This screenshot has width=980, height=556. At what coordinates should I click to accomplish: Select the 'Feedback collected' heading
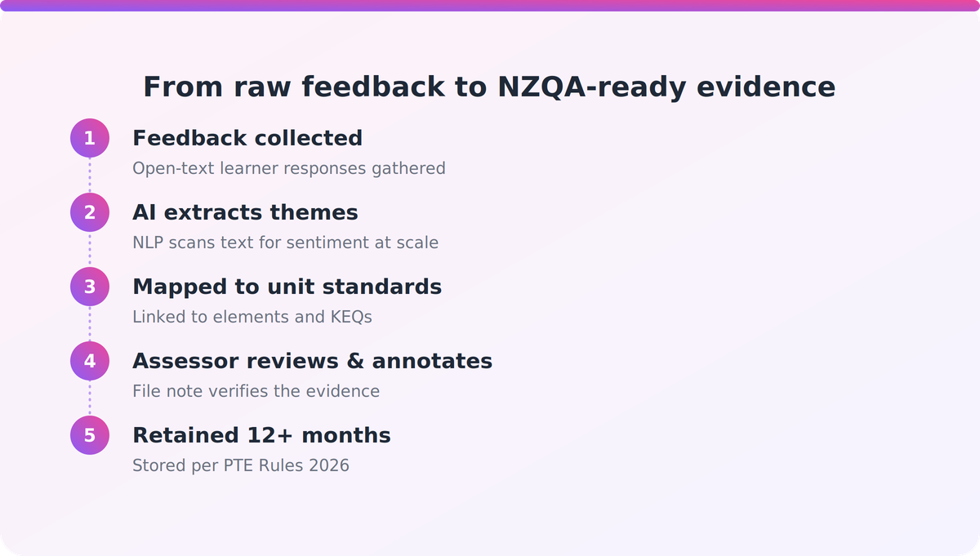coord(247,138)
